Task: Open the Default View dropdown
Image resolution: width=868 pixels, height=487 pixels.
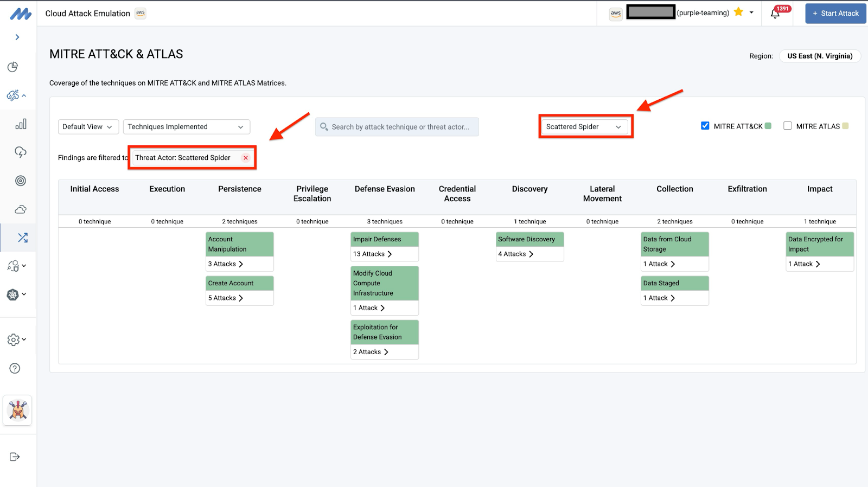Action: coord(88,127)
